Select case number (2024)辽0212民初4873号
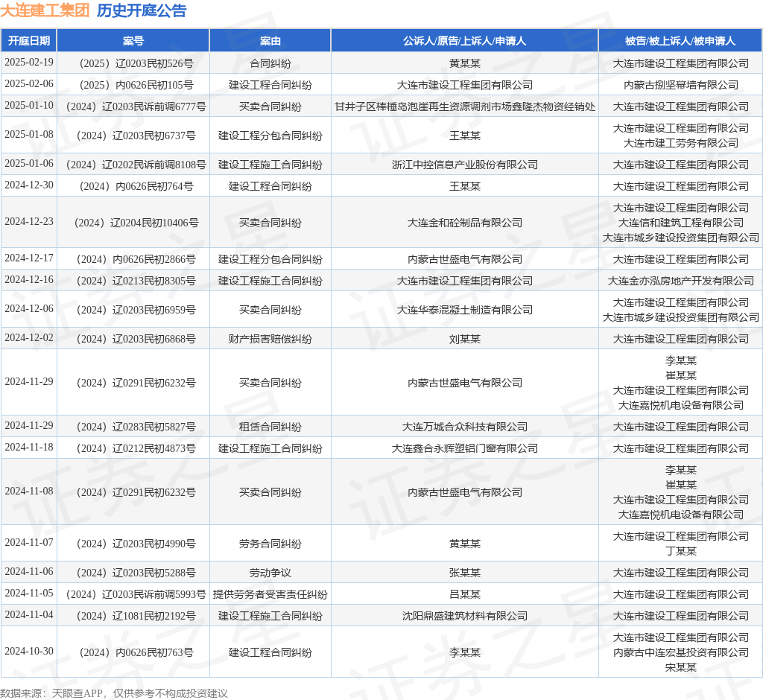 click(x=136, y=448)
